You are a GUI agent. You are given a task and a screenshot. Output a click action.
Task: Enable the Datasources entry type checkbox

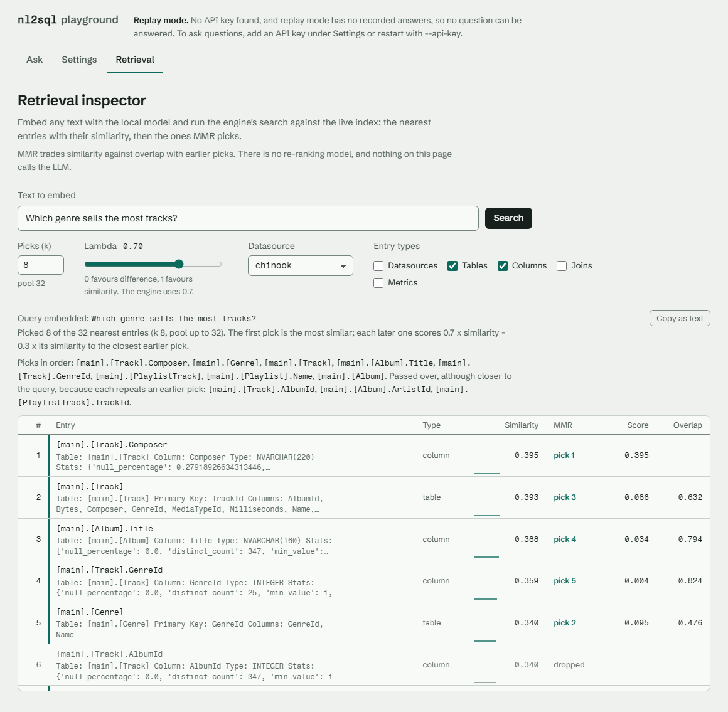[x=378, y=266]
